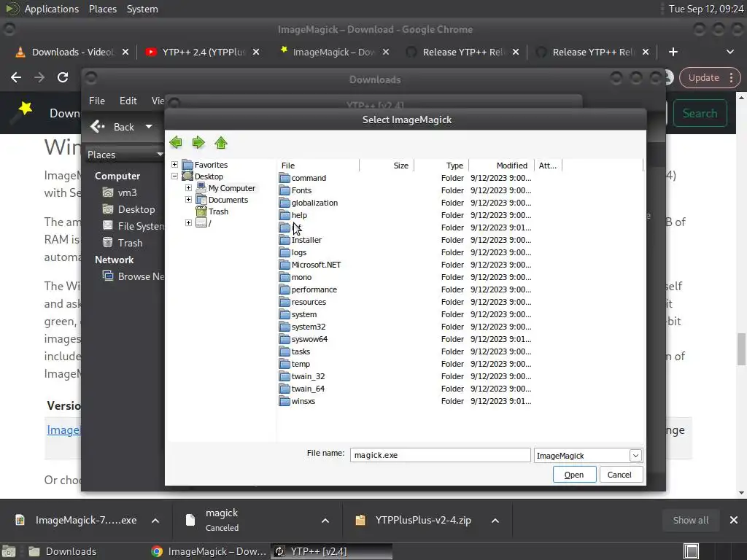Click Show all downloads

tap(690, 521)
